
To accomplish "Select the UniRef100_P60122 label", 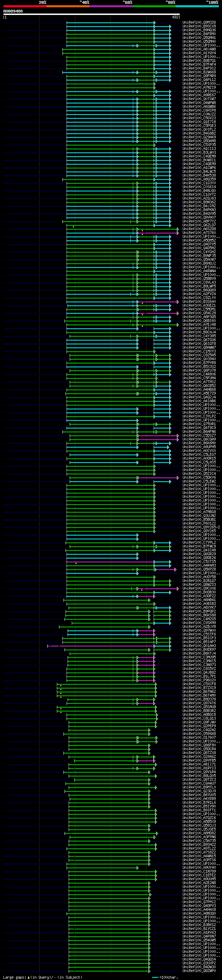I will (199, 523).
